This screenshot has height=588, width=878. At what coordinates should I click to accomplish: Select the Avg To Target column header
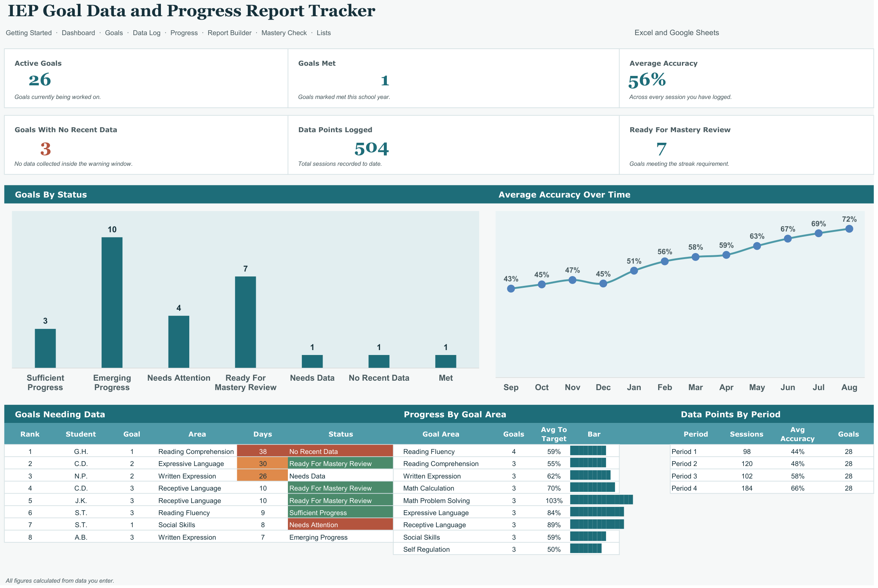(x=554, y=434)
